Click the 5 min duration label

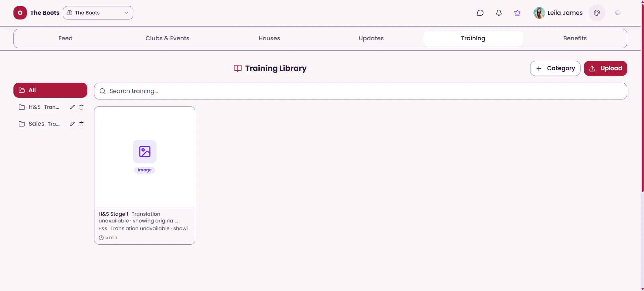(x=108, y=238)
